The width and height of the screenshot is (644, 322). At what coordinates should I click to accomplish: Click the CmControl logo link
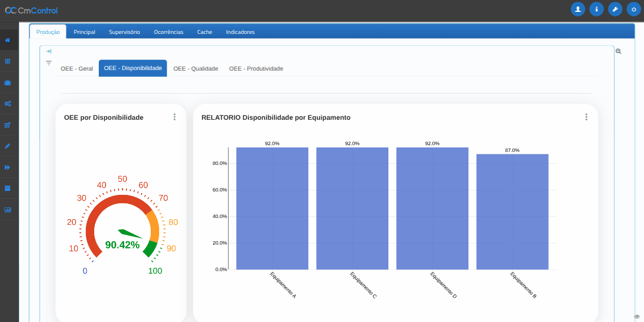coord(31,10)
